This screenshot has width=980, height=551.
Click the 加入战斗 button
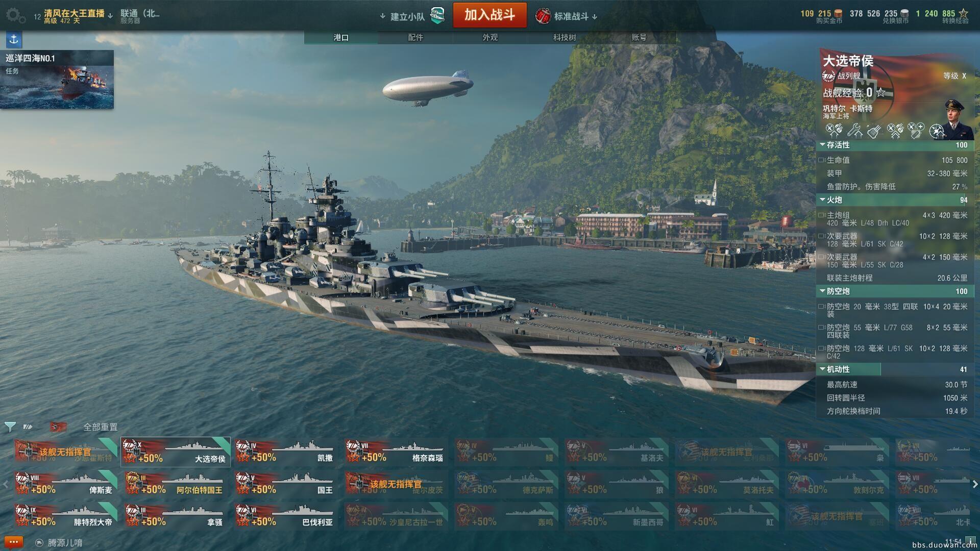click(489, 15)
